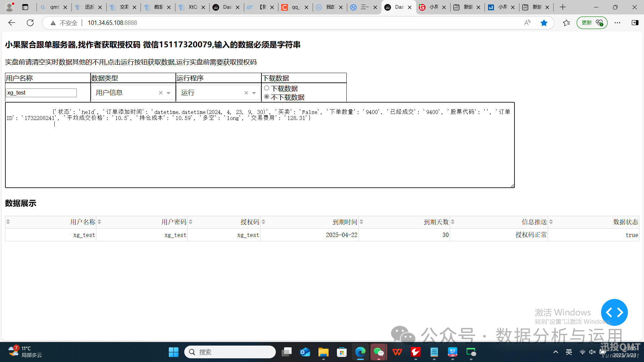Open the notepad app on taskbar
This screenshot has width=644, height=362.
[434, 352]
